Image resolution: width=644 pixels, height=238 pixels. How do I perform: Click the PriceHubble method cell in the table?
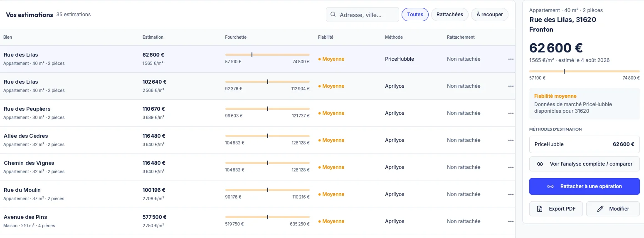[400, 59]
